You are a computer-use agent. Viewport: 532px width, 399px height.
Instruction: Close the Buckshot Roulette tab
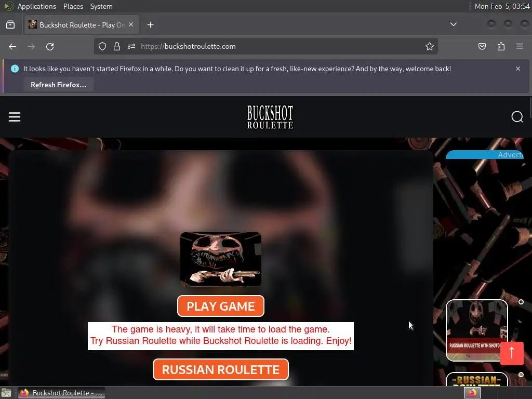(131, 24)
